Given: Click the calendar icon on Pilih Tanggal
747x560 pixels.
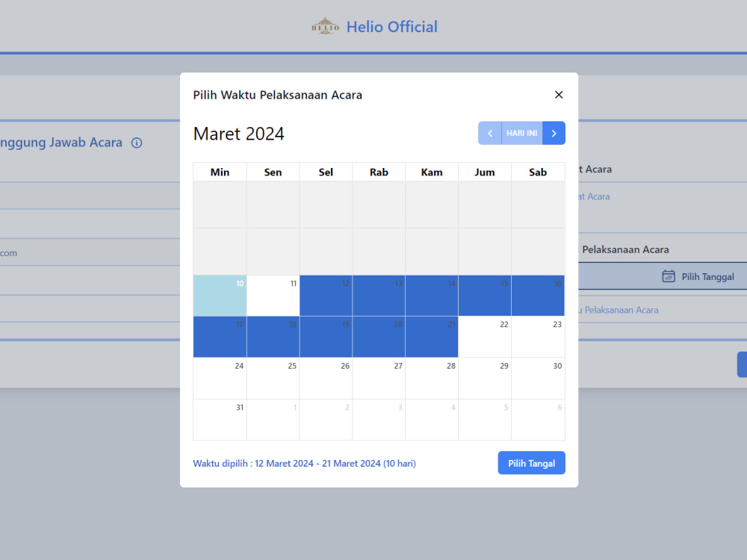Looking at the screenshot, I should pos(668,276).
